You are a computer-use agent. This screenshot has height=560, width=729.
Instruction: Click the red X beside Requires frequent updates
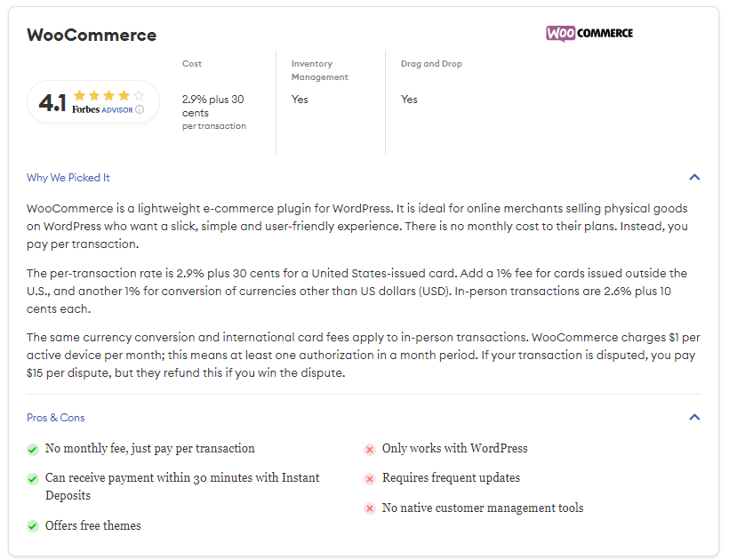point(370,479)
